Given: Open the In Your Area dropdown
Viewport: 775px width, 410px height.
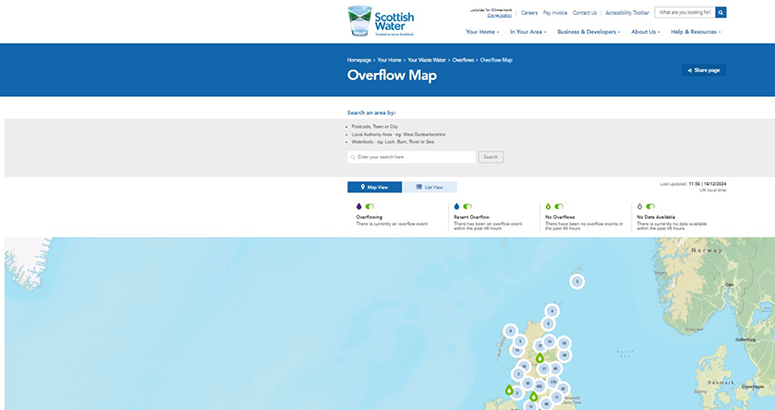Looking at the screenshot, I should click(528, 32).
